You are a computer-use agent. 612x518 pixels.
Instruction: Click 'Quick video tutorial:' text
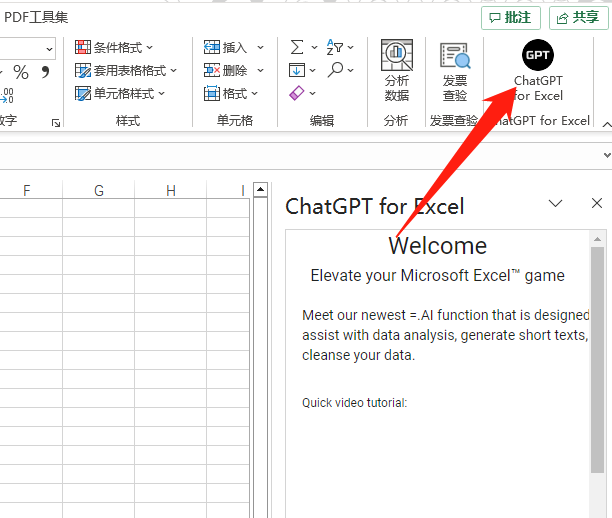354,403
